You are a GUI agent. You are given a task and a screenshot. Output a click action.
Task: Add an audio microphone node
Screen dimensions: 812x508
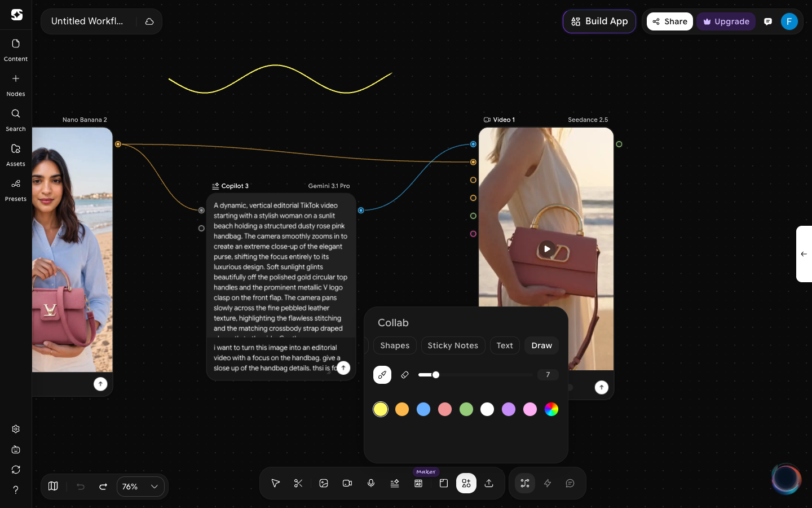click(371, 483)
